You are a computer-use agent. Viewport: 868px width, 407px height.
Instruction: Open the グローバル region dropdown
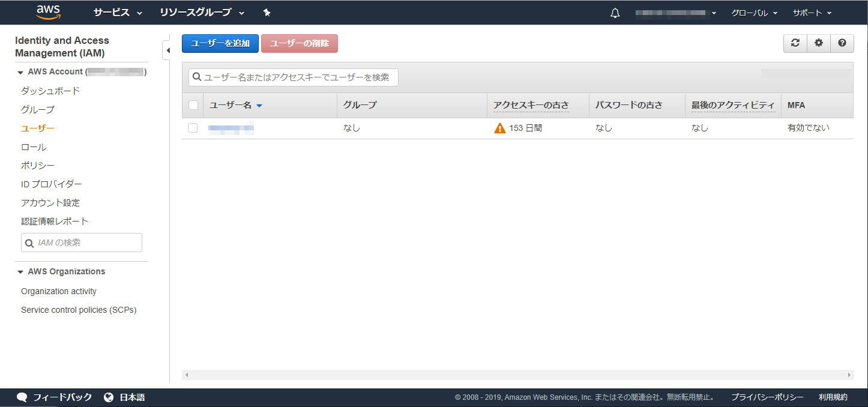pos(754,13)
